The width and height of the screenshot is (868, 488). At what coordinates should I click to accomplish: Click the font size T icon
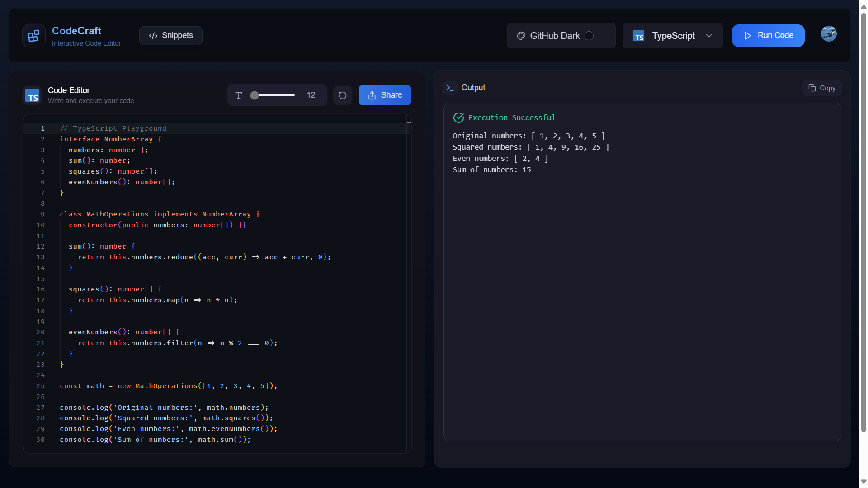pos(239,95)
